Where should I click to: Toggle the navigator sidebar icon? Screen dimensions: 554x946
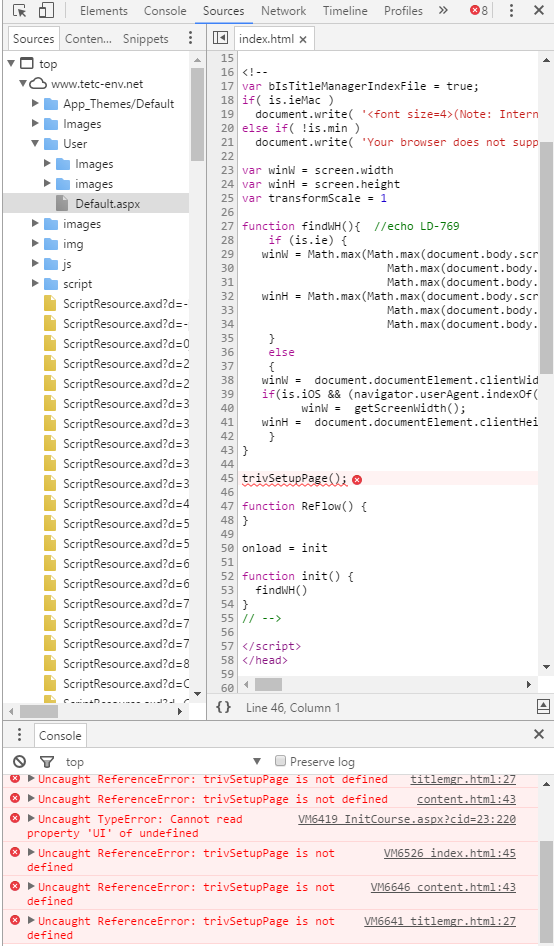pyautogui.click(x=220, y=39)
